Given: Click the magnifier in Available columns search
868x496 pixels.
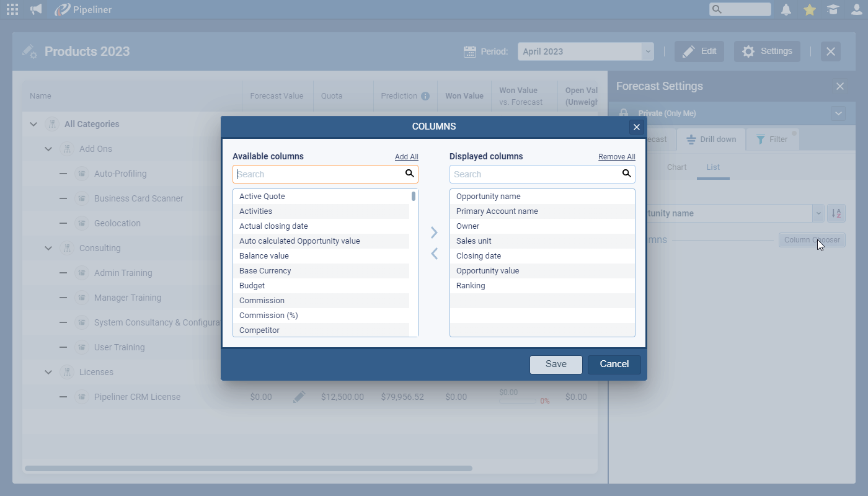Looking at the screenshot, I should [409, 174].
